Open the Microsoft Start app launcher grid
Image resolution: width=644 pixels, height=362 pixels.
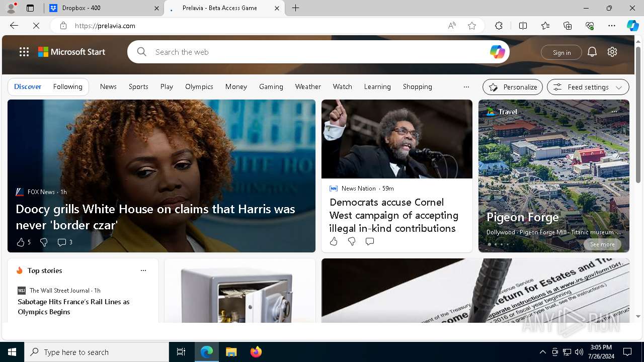point(24,52)
